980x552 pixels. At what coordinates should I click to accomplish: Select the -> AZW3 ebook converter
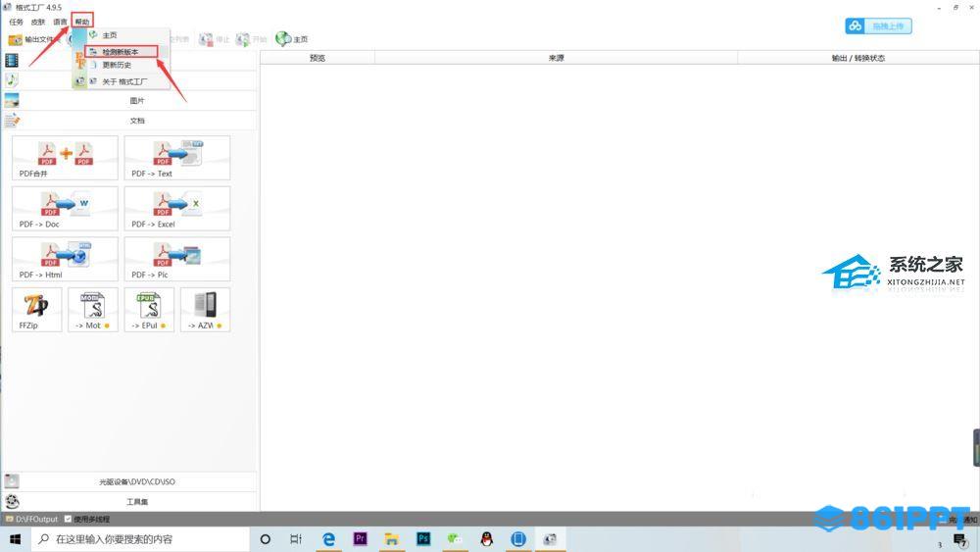pos(205,310)
